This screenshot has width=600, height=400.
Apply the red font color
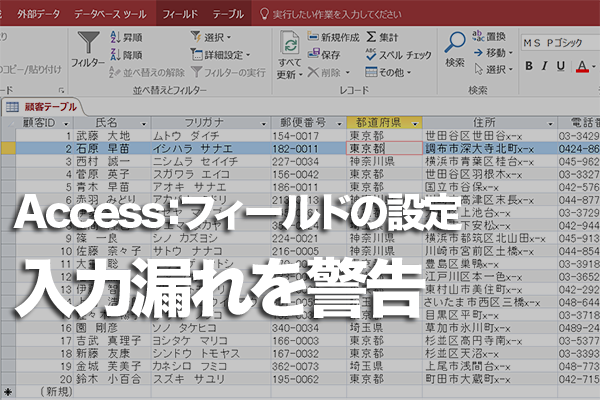point(582,67)
